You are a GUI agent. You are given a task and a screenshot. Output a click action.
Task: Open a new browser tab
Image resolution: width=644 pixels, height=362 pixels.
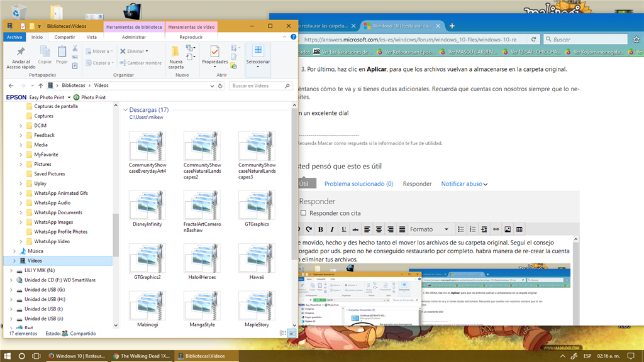pos(452,26)
